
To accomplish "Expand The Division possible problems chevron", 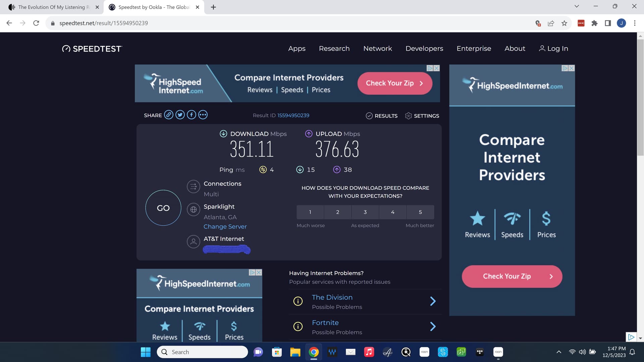I will (433, 301).
